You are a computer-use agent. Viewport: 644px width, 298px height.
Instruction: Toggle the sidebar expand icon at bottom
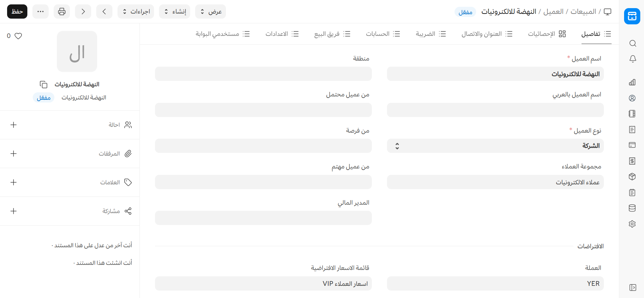633,288
